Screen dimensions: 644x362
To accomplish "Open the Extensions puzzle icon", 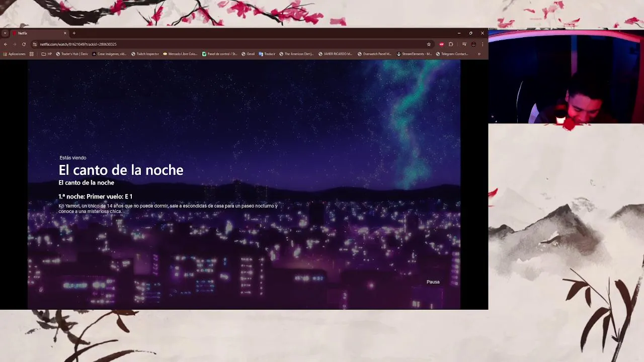I will tap(451, 44).
